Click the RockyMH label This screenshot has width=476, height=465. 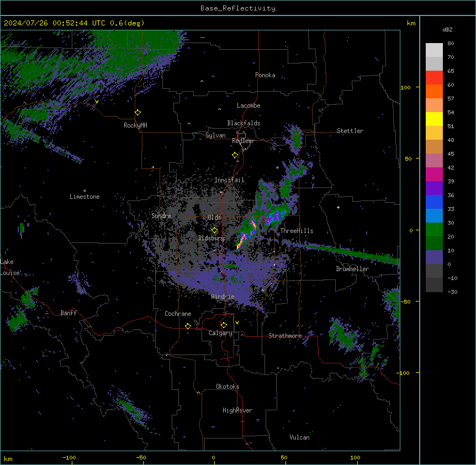(x=135, y=125)
